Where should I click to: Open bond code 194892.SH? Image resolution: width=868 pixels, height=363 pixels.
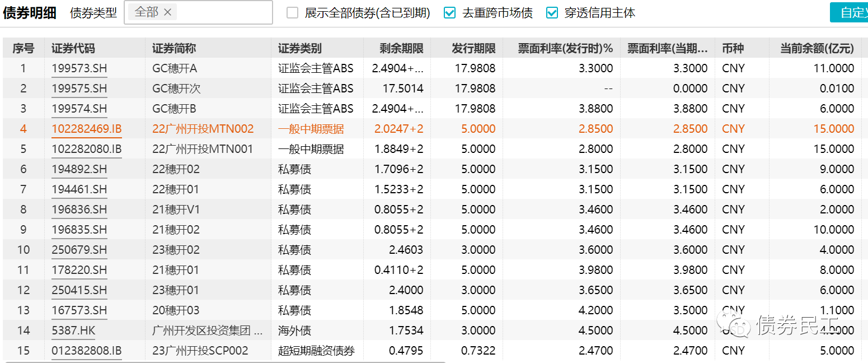pos(79,169)
